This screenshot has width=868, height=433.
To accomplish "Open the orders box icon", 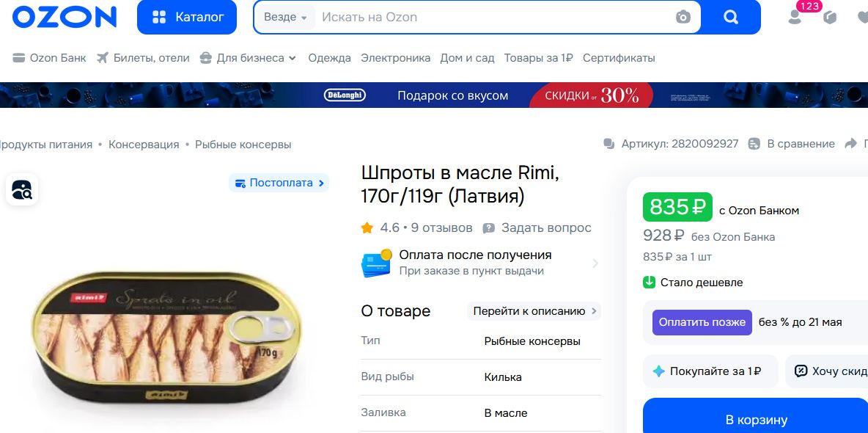I will pyautogui.click(x=830, y=17).
